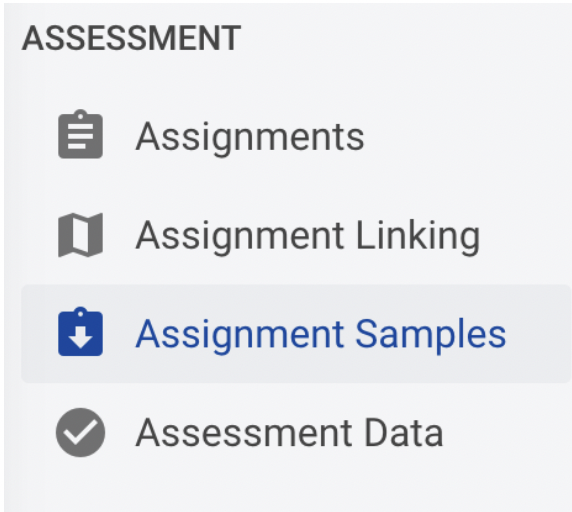Navigate to Assignment Linking text link
Image resolution: width=572 pixels, height=512 pixels.
(x=308, y=236)
